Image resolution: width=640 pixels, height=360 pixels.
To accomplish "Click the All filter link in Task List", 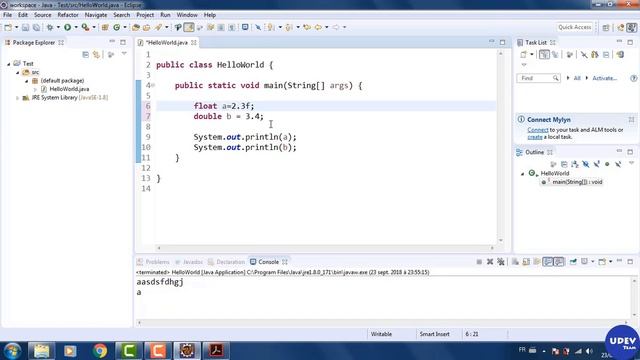I will (577, 78).
